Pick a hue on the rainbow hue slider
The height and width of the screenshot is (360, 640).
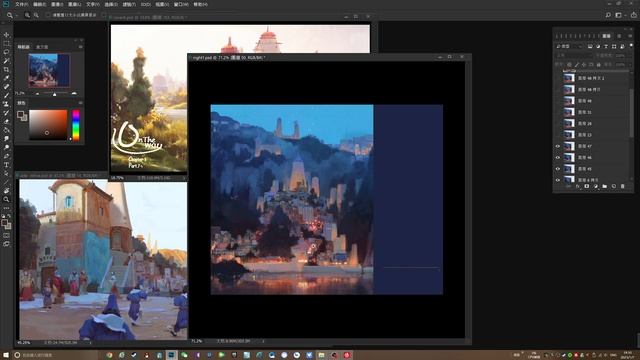(x=76, y=125)
